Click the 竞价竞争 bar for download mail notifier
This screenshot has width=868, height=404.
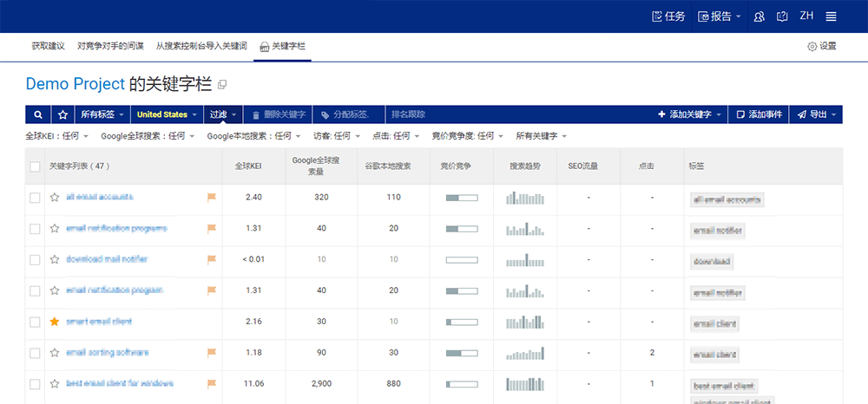[x=462, y=260]
